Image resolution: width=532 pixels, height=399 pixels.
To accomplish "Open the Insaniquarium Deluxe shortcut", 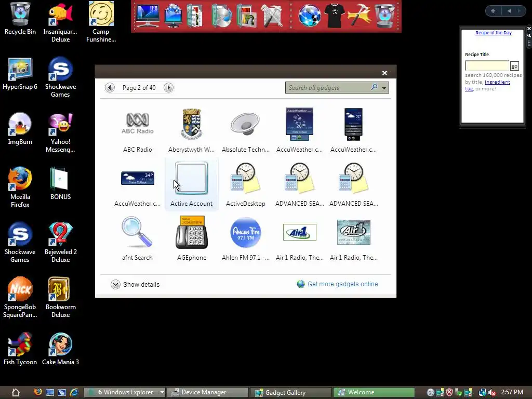I will (60, 22).
